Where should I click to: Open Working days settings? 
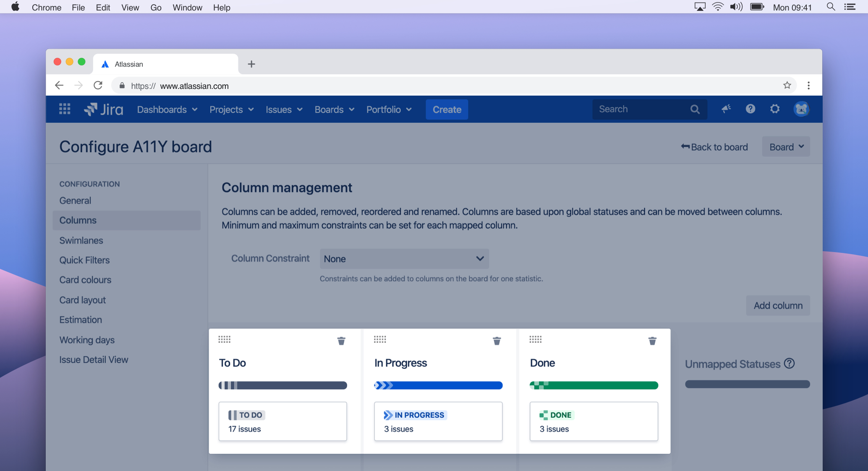point(87,340)
